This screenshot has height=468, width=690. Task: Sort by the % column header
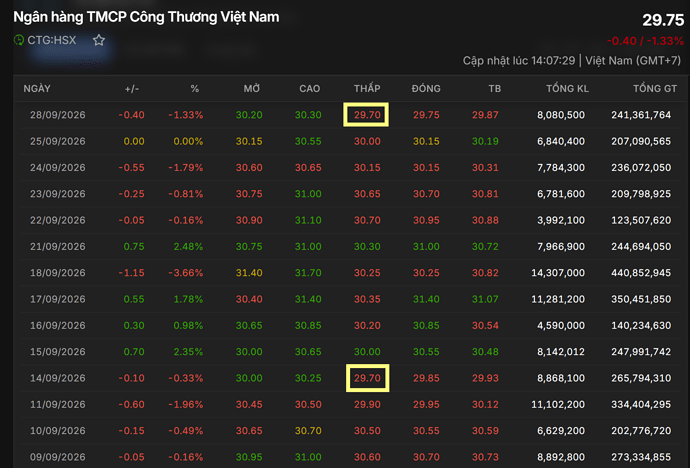195,88
